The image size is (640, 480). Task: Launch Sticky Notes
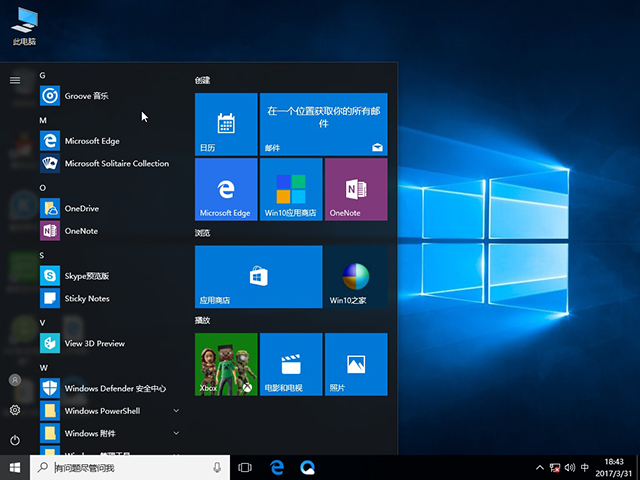coord(86,298)
